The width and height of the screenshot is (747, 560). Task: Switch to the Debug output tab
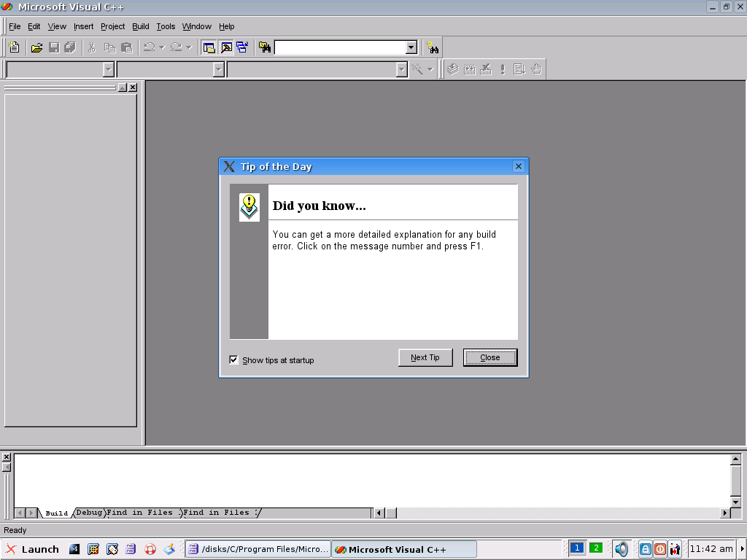(89, 513)
